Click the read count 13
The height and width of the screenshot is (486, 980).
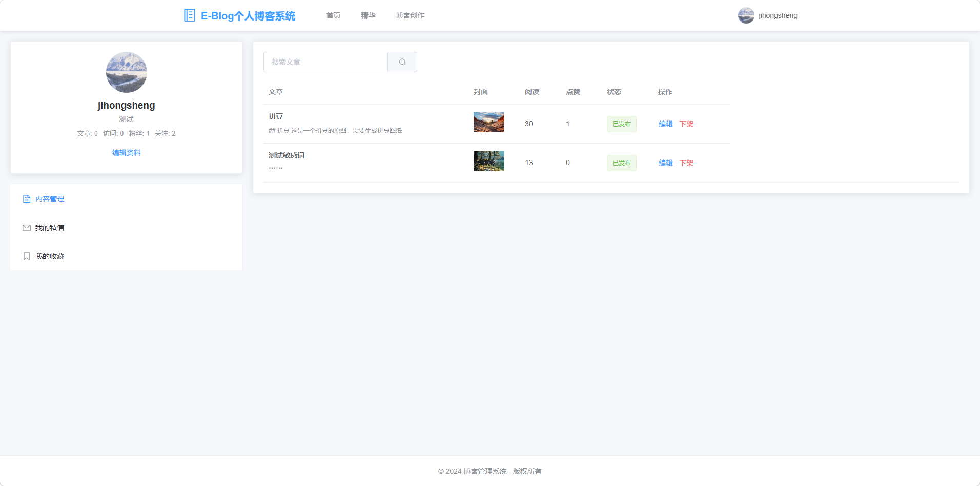(529, 163)
